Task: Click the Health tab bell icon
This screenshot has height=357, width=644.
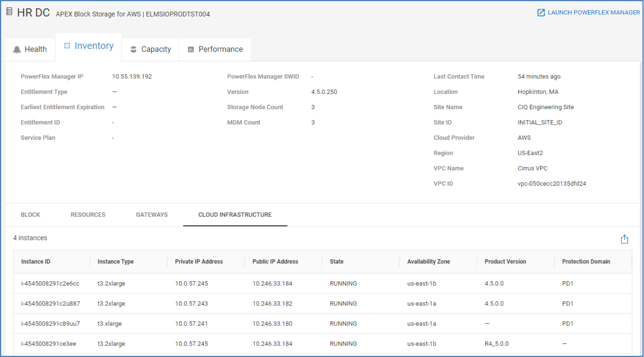Action: point(17,49)
